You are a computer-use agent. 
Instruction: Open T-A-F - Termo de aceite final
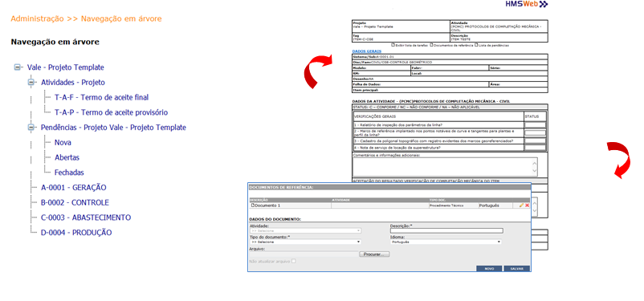(x=101, y=98)
